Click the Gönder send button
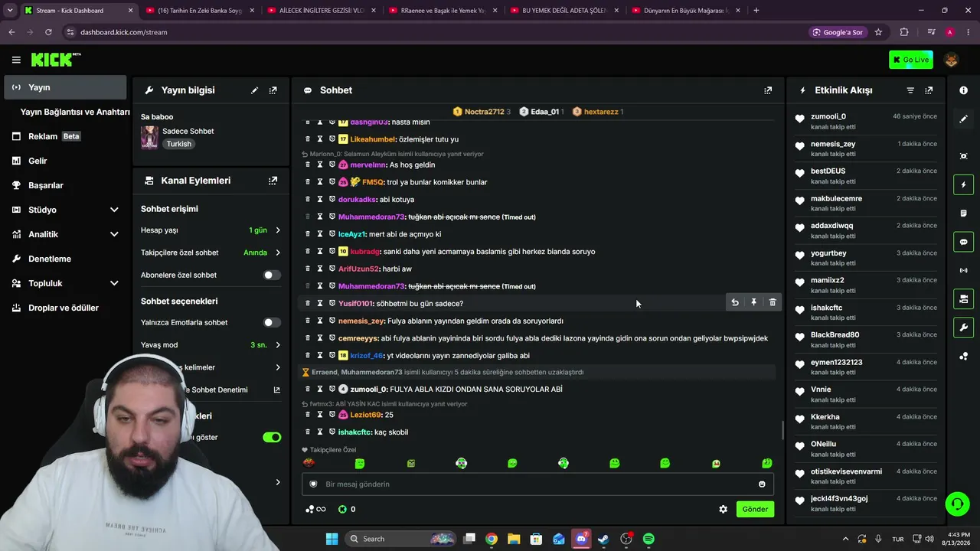Image resolution: width=980 pixels, height=551 pixels. click(755, 509)
